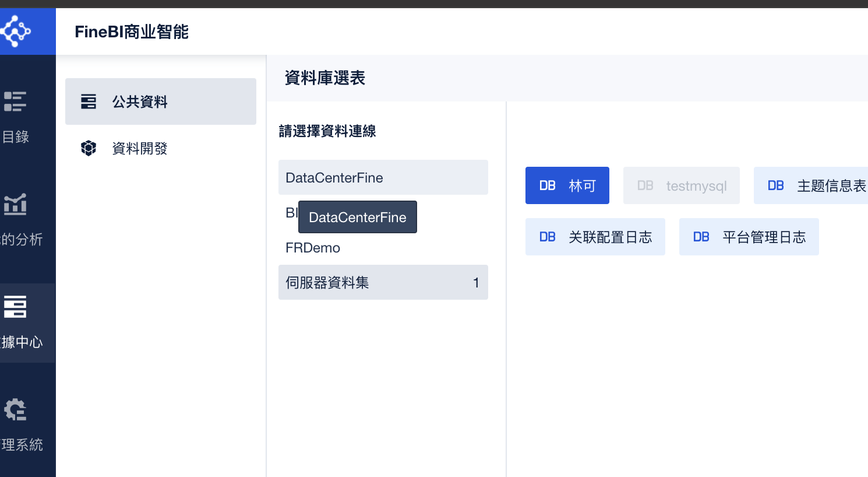
Task: Select the 公共資料 menu item
Action: [x=161, y=101]
